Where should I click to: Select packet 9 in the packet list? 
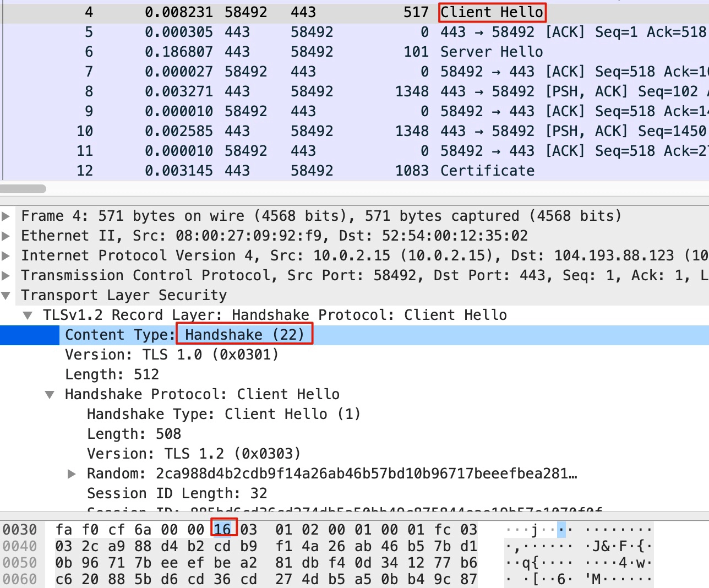coord(354,111)
